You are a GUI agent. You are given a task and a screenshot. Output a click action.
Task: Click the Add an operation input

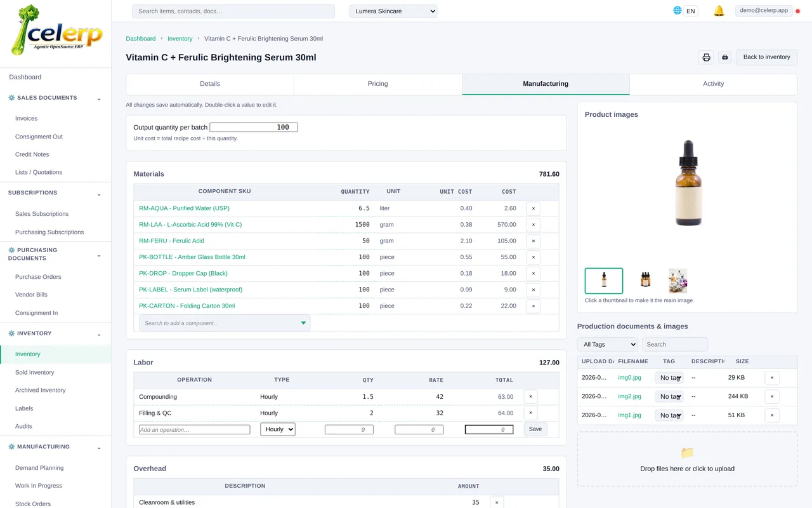[x=195, y=430]
